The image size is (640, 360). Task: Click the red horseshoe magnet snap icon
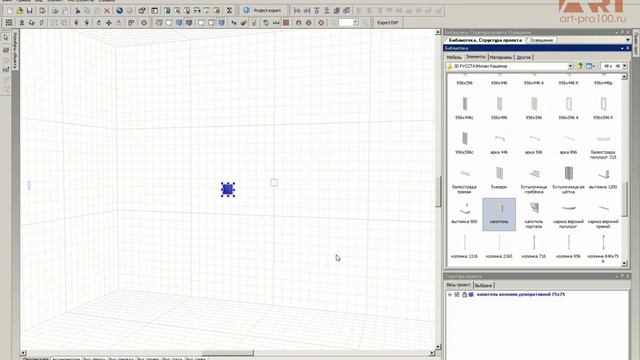click(298, 22)
